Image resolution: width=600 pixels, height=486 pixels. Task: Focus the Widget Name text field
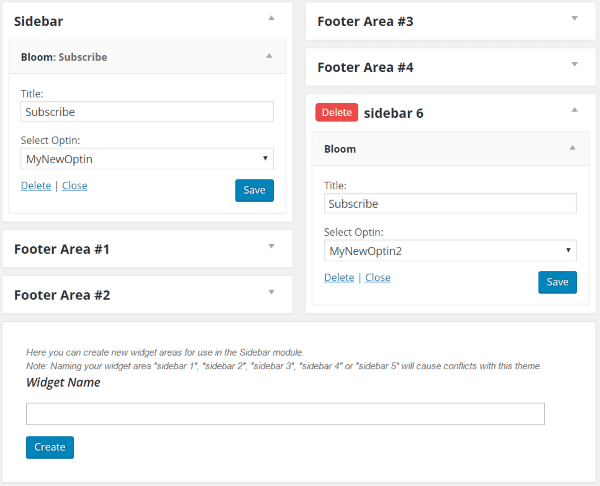pos(285,414)
